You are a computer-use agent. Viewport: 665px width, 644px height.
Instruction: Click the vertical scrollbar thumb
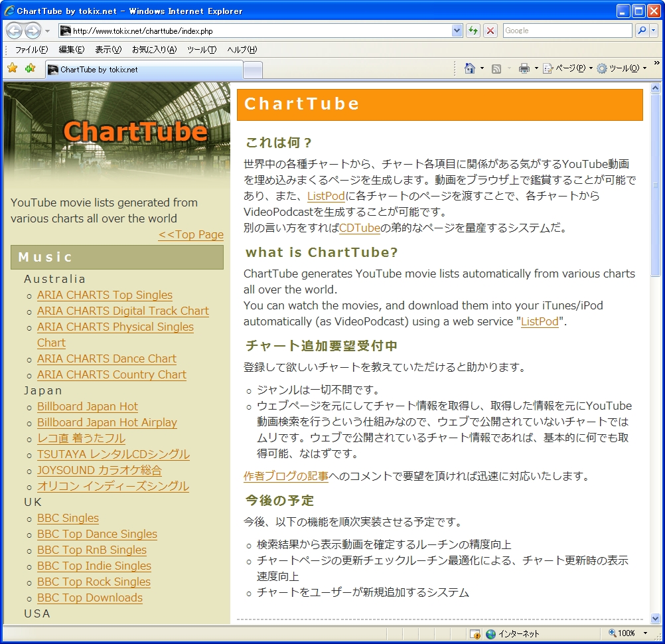[655, 185]
